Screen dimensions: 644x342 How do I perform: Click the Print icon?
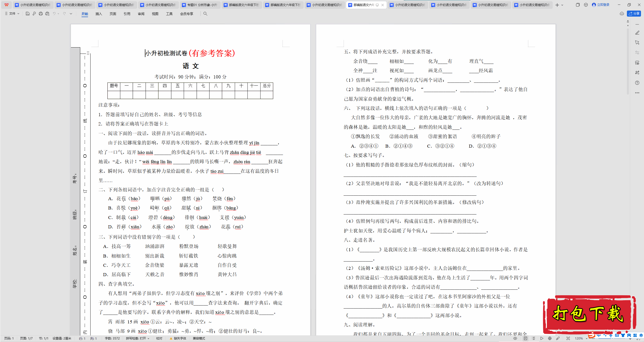point(41,14)
